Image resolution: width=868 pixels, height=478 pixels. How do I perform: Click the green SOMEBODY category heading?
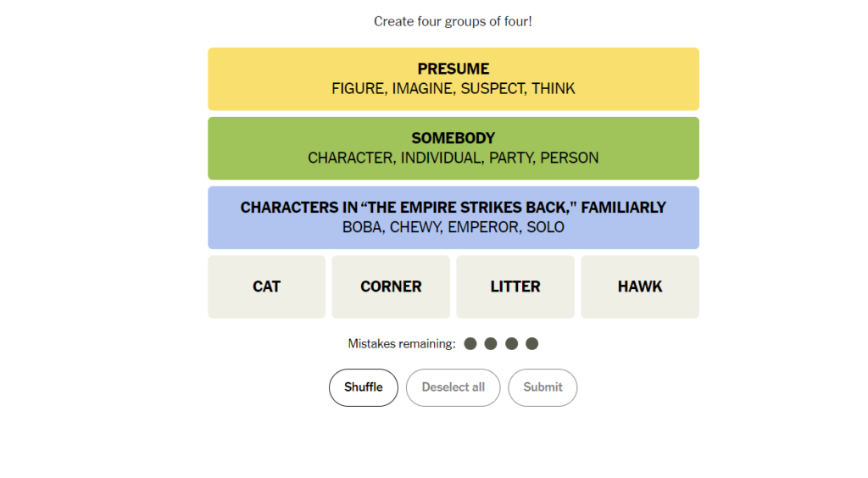tap(453, 138)
